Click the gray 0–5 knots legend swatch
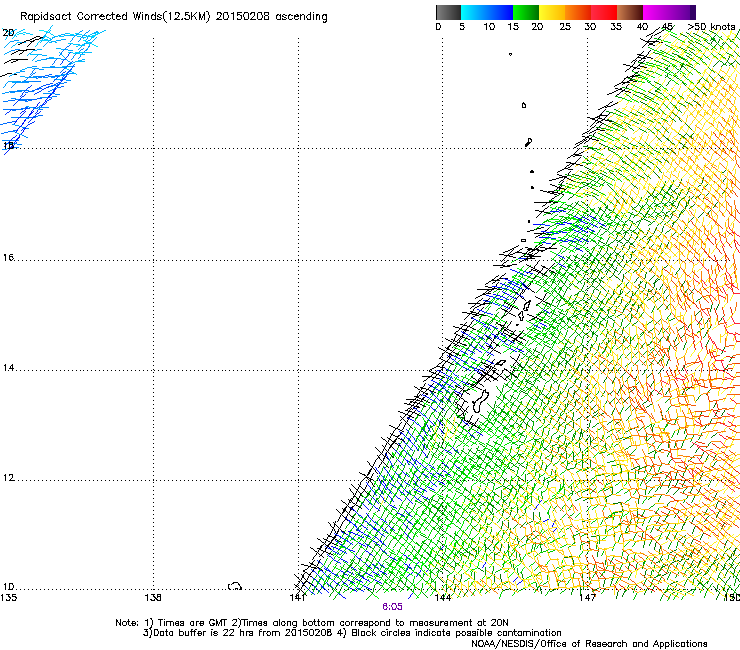 pos(448,12)
